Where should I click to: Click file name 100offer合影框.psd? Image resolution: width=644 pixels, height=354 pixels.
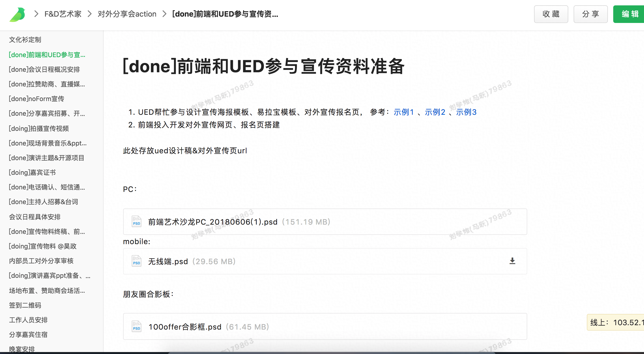pyautogui.click(x=185, y=327)
